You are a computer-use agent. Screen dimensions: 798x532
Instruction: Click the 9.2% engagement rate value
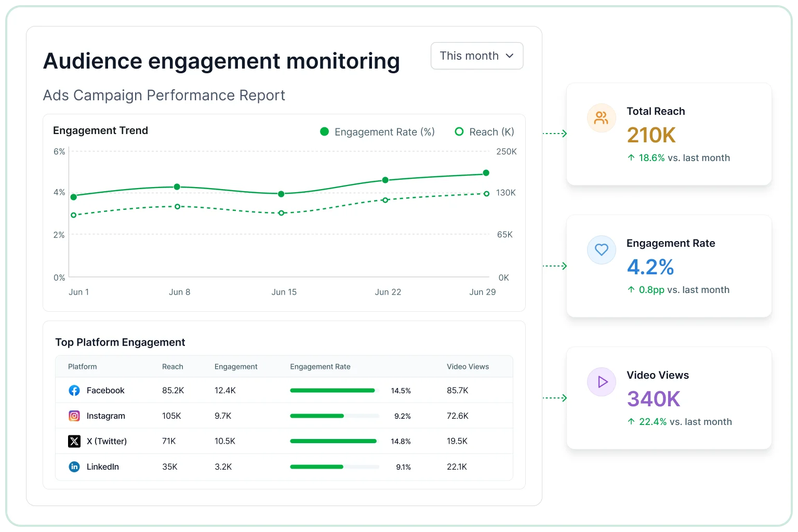pyautogui.click(x=403, y=416)
